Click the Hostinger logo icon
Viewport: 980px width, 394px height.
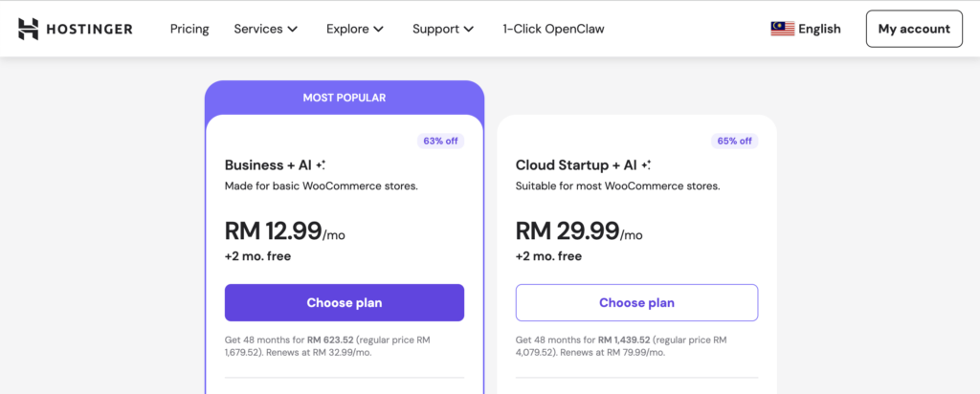29,29
